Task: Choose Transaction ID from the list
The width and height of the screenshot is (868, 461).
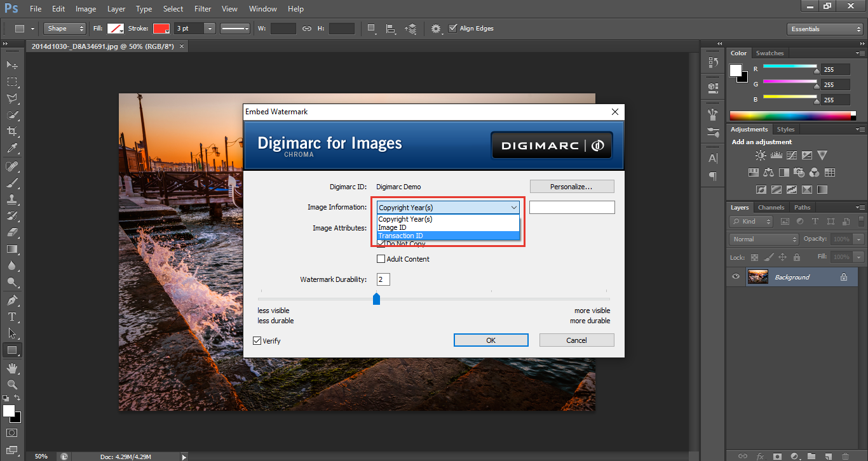Action: 448,236
